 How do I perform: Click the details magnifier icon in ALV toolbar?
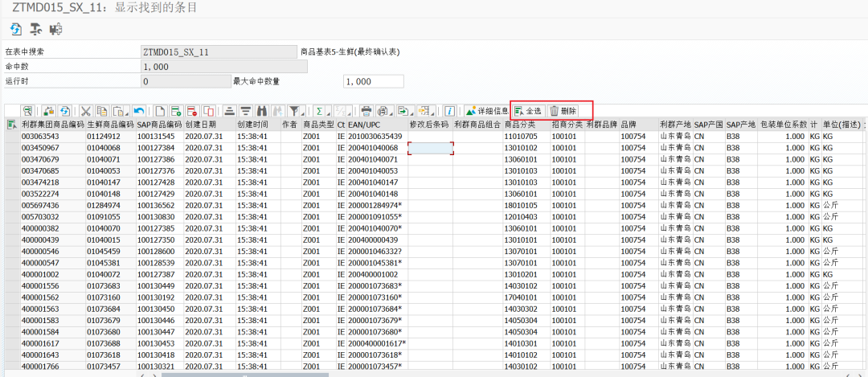tap(27, 111)
